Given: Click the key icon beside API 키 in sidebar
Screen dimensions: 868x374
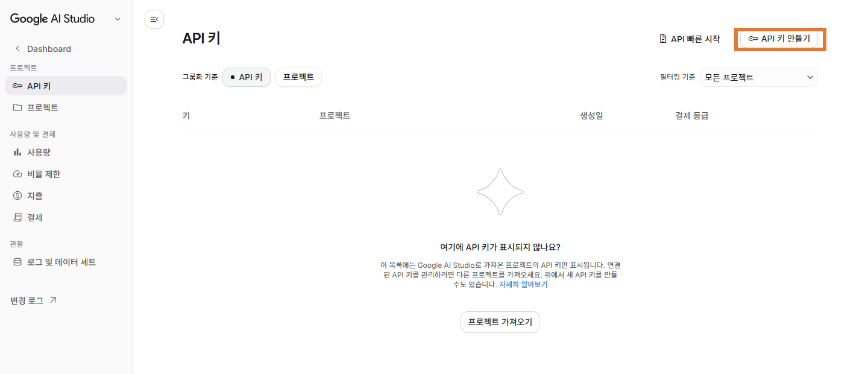Looking at the screenshot, I should tap(17, 86).
